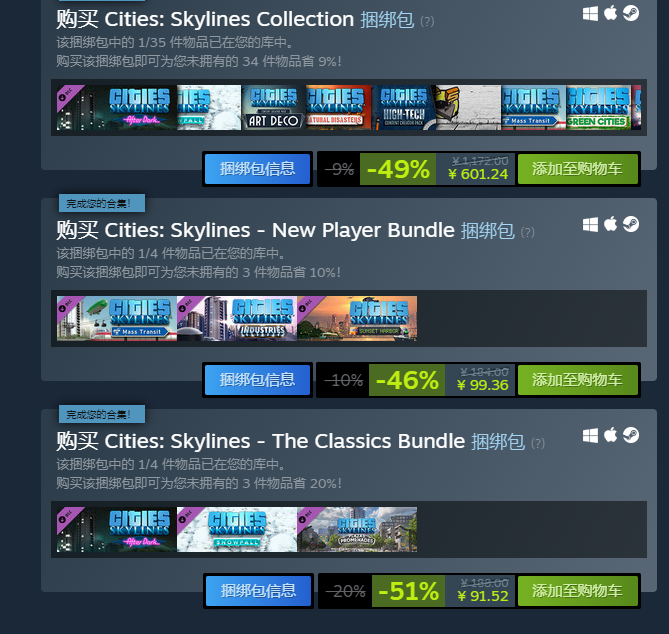Add Collection bundle ¥601.24 to cart
Image resolution: width=669 pixels, height=634 pixels.
[x=578, y=169]
